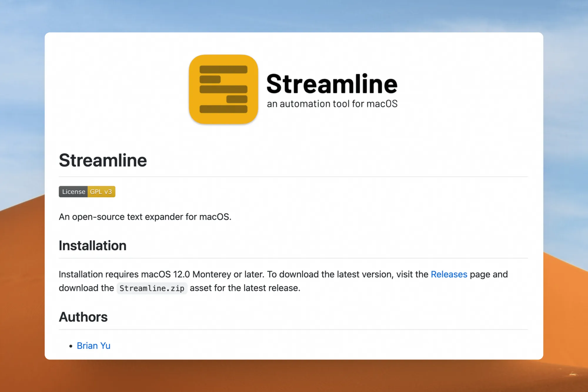Click the top dark bar inside app icon
Image resolution: width=588 pixels, height=392 pixels.
223,69
